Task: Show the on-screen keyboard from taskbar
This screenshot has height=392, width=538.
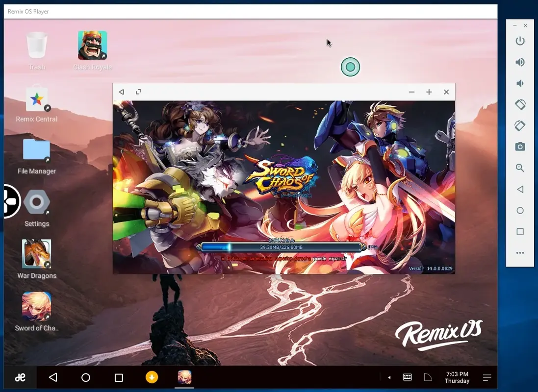Action: 407,377
